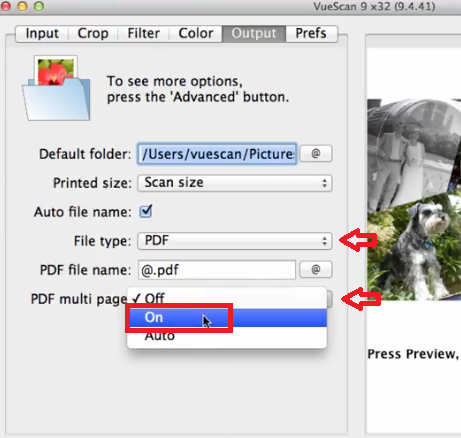
Task: Click the Default folder path field
Action: tap(217, 154)
